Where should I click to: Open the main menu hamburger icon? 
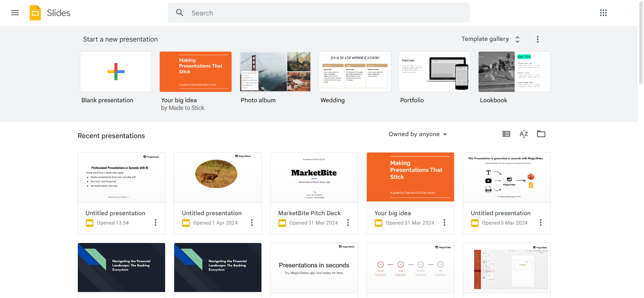(15, 13)
